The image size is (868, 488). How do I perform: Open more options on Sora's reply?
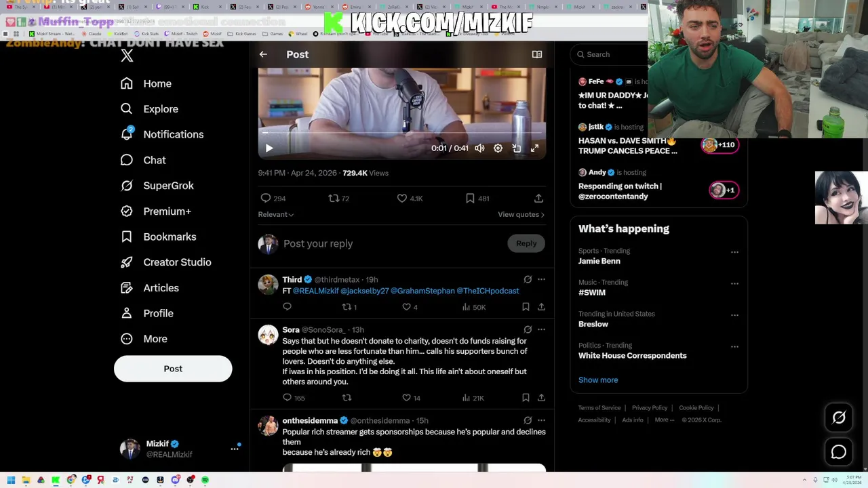(541, 329)
